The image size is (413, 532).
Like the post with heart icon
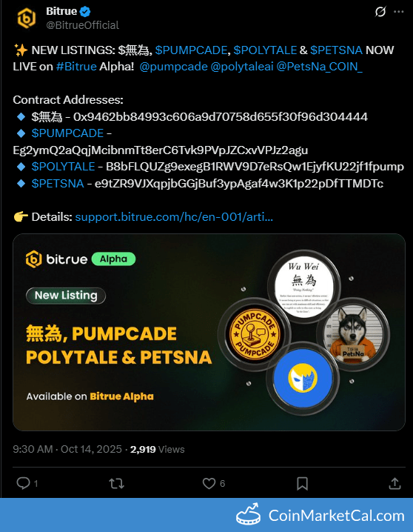209,483
